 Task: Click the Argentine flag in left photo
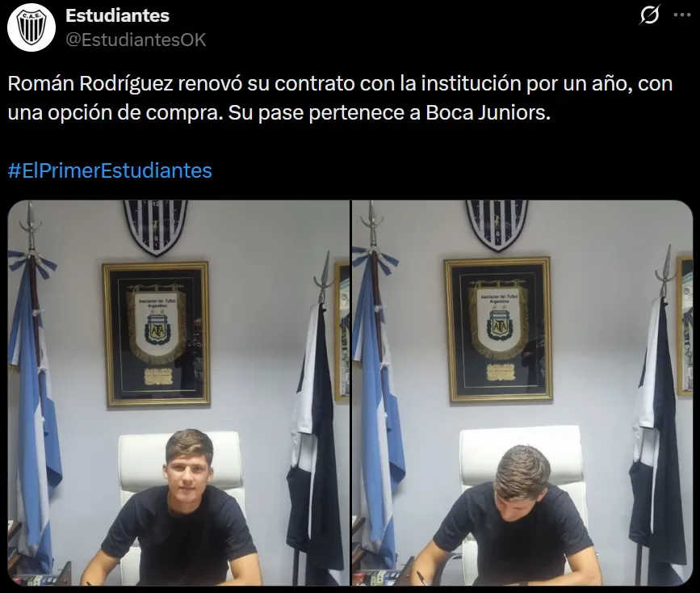point(33,393)
